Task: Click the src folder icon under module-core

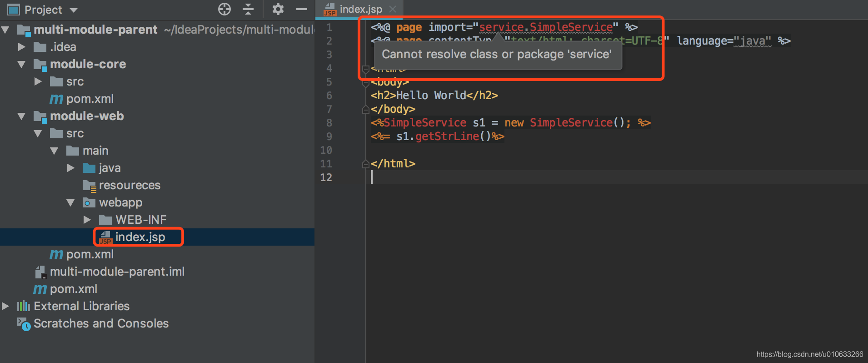Action: point(56,81)
